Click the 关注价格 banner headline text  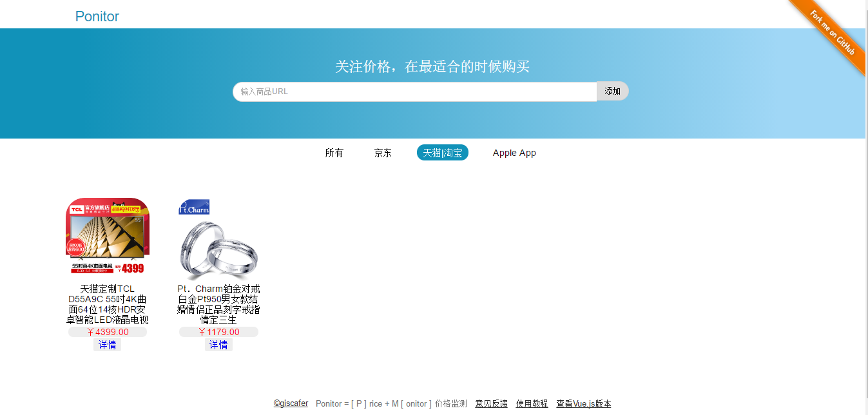point(432,66)
